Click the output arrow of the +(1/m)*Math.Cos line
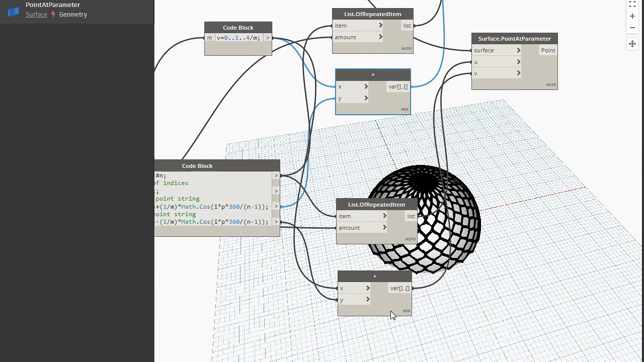This screenshot has height=362, width=644. [x=276, y=207]
